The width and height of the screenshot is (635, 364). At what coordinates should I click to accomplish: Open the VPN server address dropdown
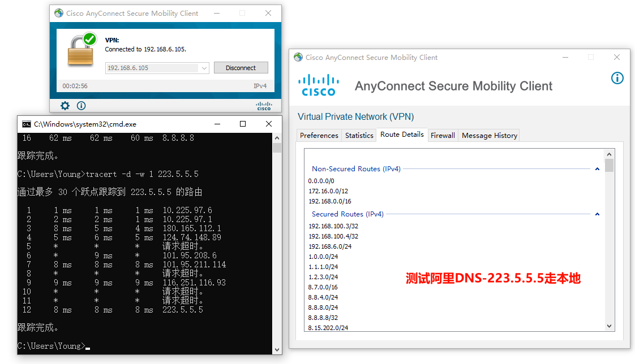coord(204,68)
